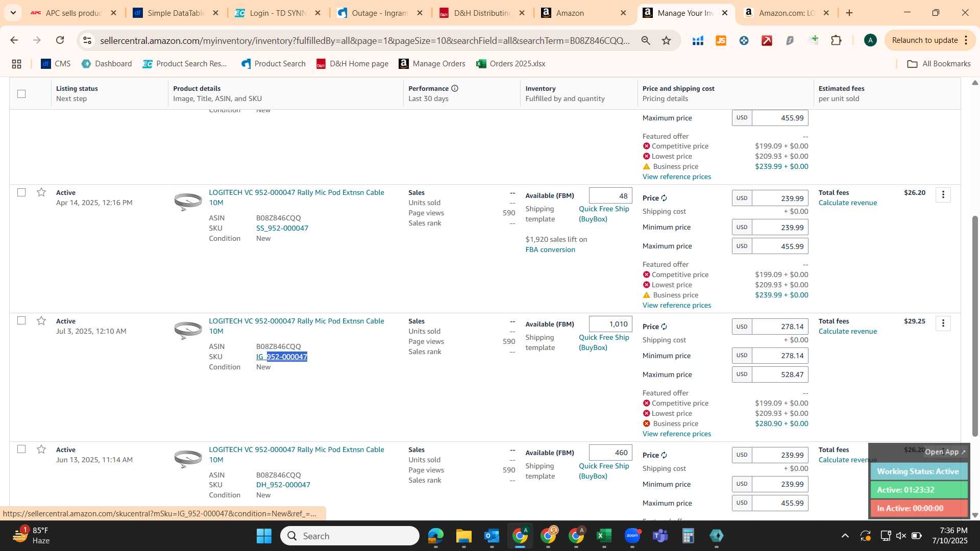Image resolution: width=980 pixels, height=551 pixels.
Task: Reload the Seller Central page
Action: point(60,40)
